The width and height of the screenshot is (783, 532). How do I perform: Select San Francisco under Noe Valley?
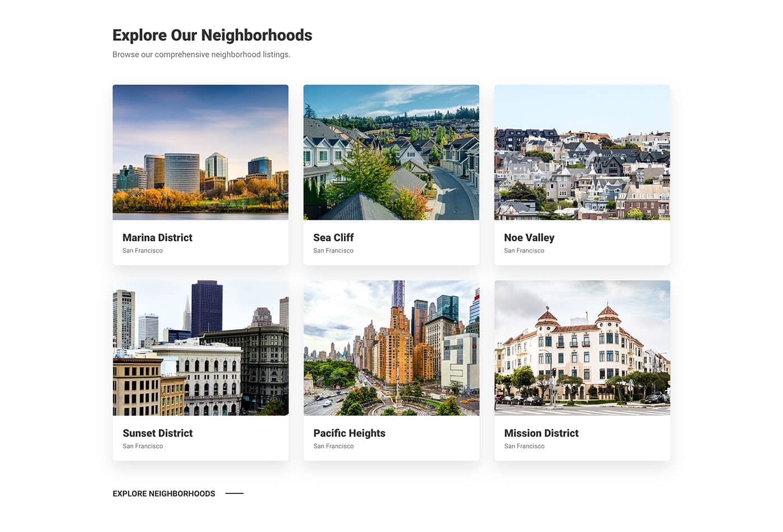click(524, 250)
